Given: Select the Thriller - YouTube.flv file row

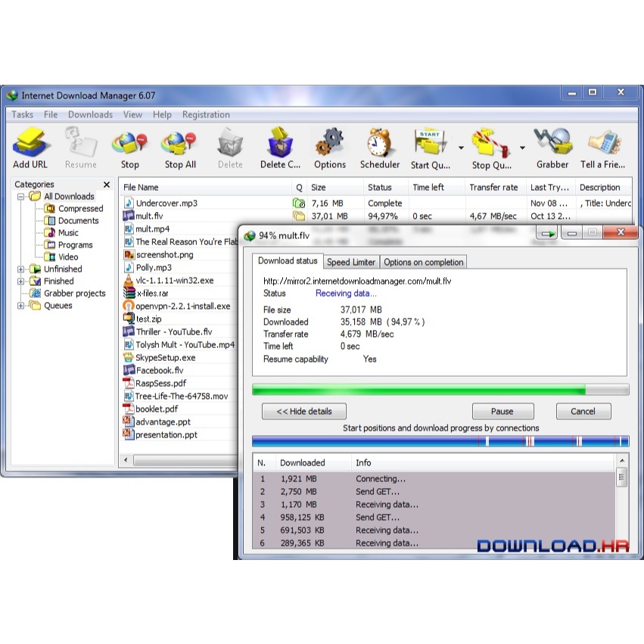Looking at the screenshot, I should [173, 332].
